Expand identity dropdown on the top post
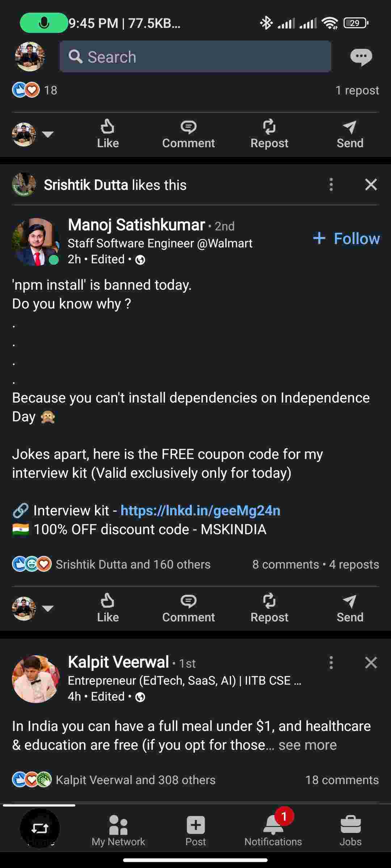391x868 pixels. [48, 134]
